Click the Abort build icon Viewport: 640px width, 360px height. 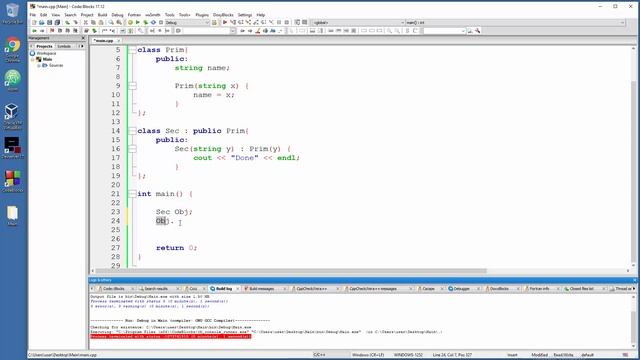pos(161,22)
